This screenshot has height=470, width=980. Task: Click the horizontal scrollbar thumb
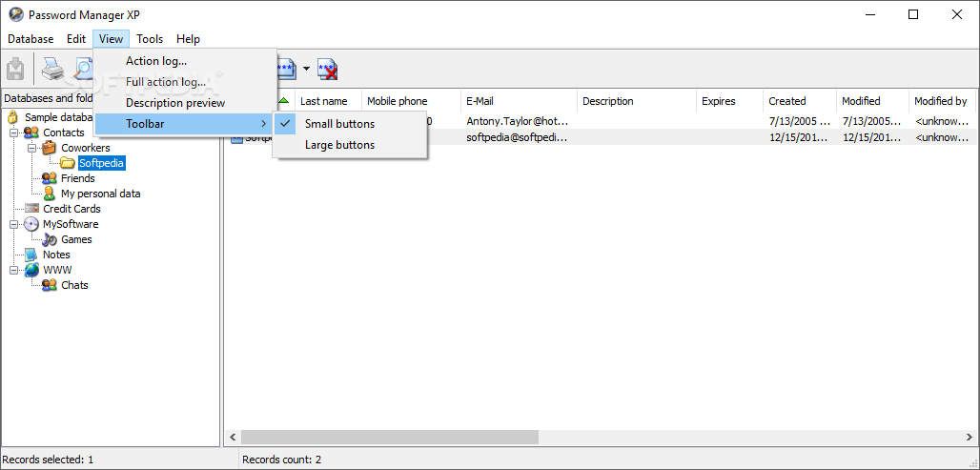pos(389,437)
